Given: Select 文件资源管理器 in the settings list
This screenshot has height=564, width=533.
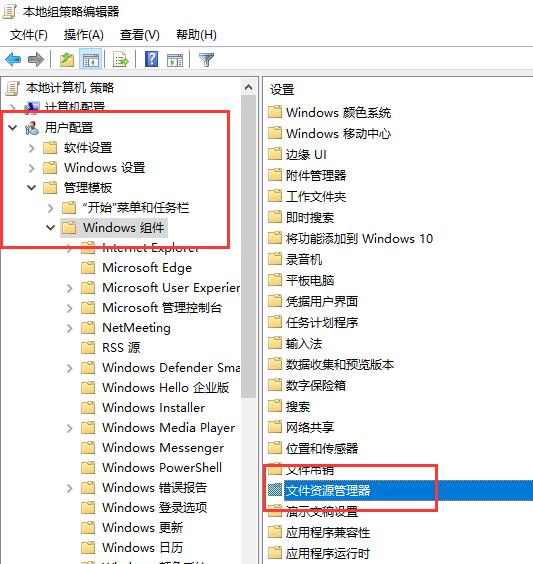Looking at the screenshot, I should pyautogui.click(x=328, y=490).
